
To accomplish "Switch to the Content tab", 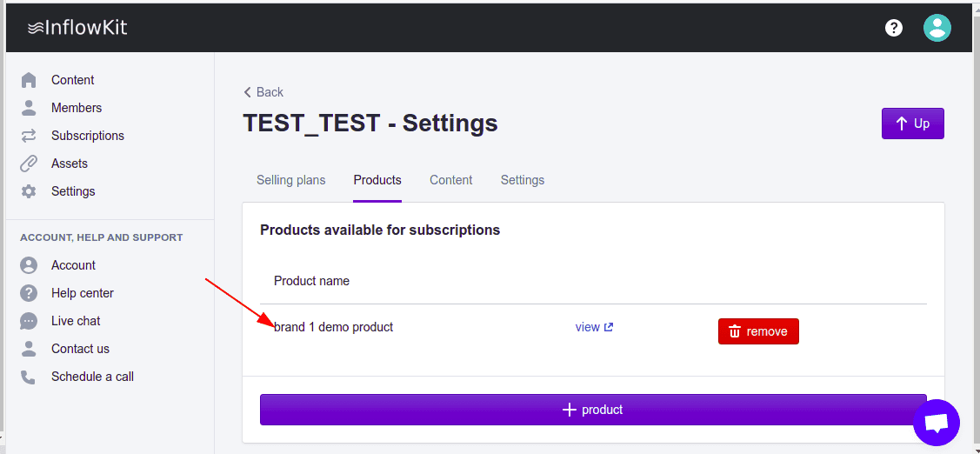I will 450,180.
